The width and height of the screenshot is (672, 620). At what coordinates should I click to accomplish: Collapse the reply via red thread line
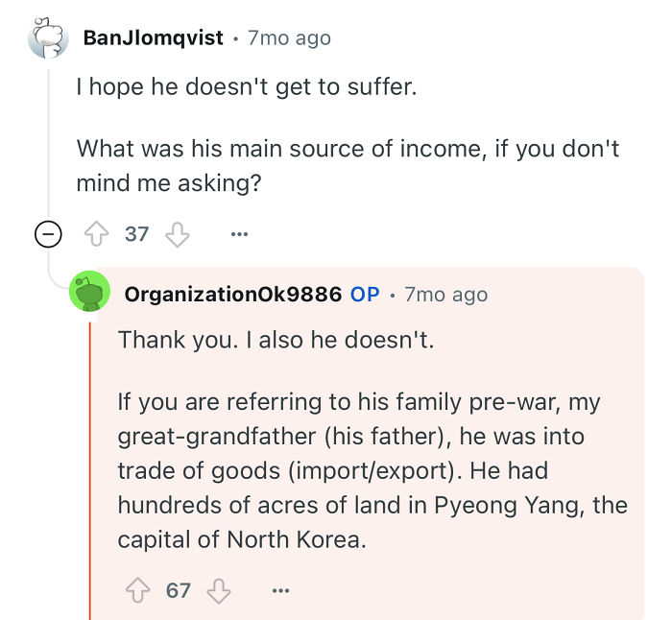point(90,470)
